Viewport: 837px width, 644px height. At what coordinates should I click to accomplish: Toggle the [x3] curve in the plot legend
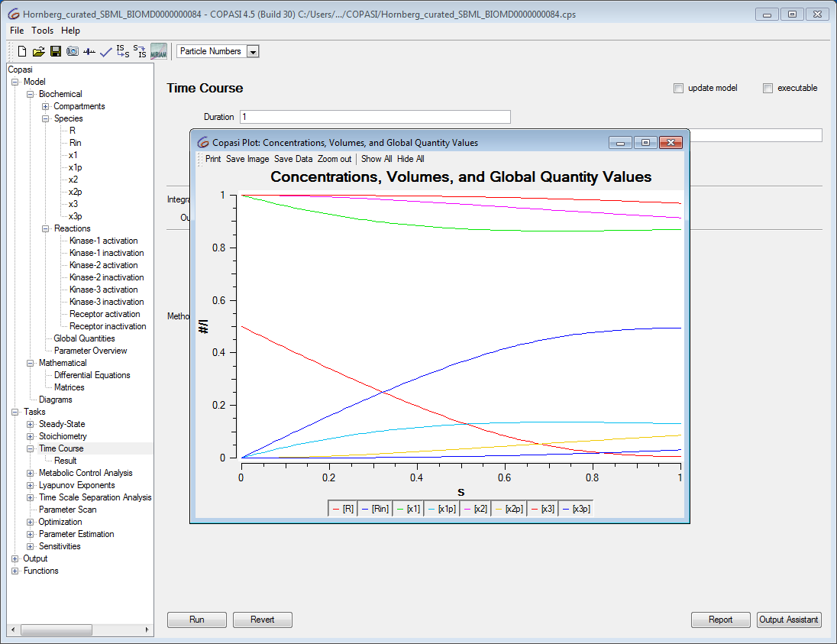coord(542,509)
